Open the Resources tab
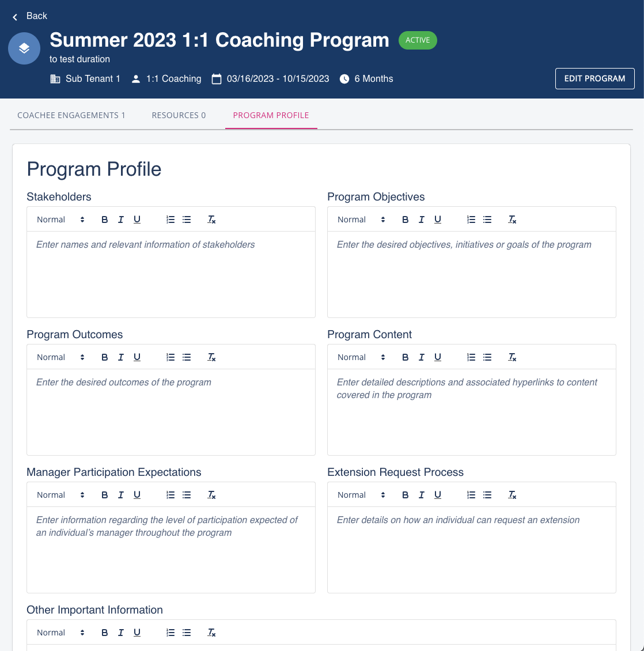 [179, 115]
